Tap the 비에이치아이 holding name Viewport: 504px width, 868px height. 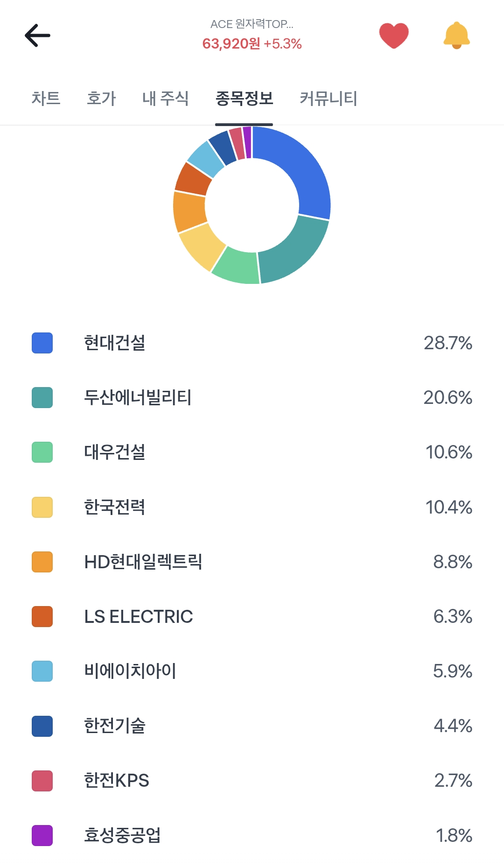130,671
